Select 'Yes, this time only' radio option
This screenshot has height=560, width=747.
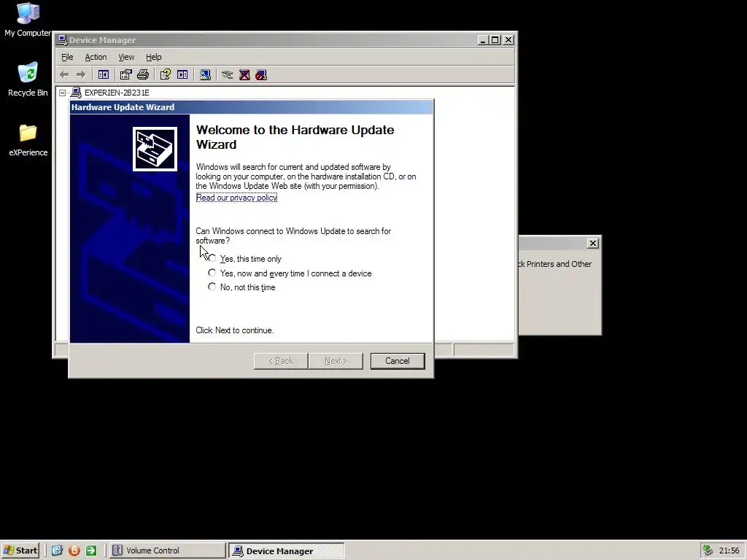tap(212, 258)
